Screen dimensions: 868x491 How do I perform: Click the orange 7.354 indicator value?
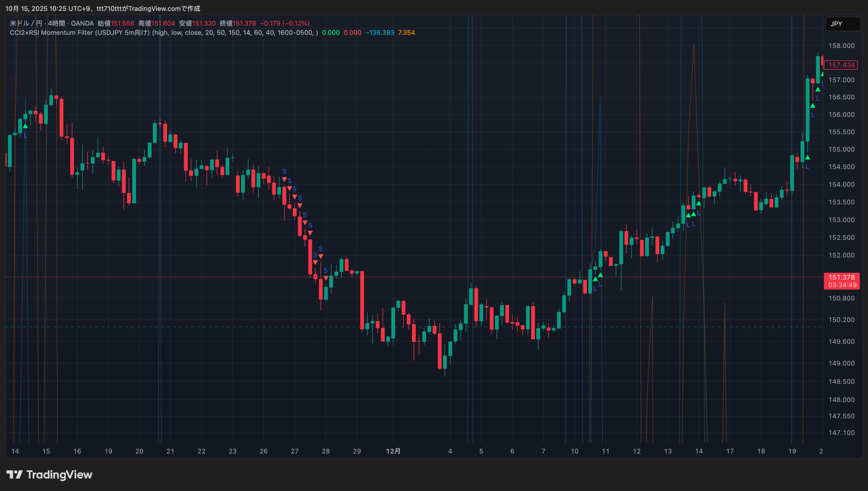[x=406, y=33]
